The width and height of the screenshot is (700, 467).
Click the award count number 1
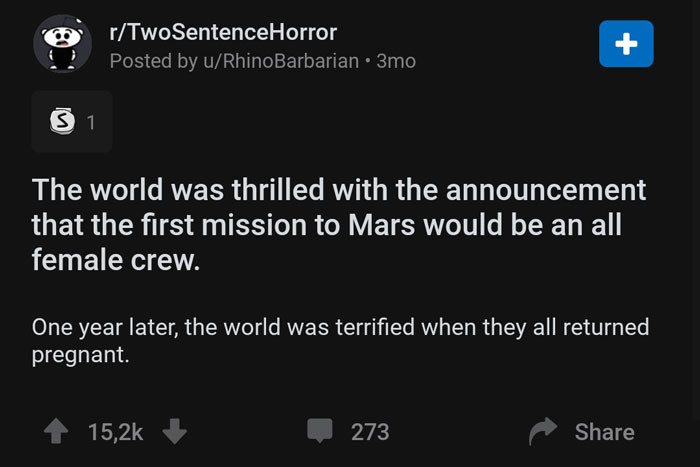click(x=91, y=122)
